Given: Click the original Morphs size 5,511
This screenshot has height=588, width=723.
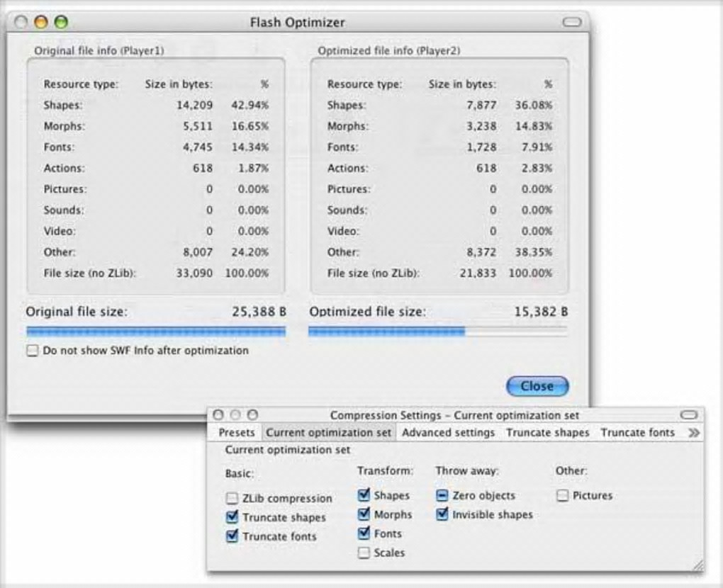Looking at the screenshot, I should click(x=198, y=126).
